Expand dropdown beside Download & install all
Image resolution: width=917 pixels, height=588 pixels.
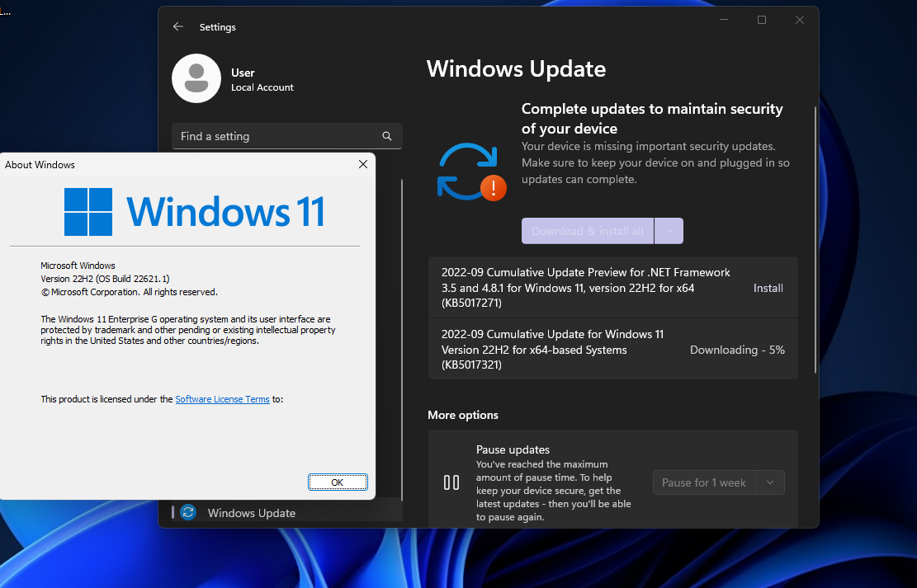(x=669, y=231)
